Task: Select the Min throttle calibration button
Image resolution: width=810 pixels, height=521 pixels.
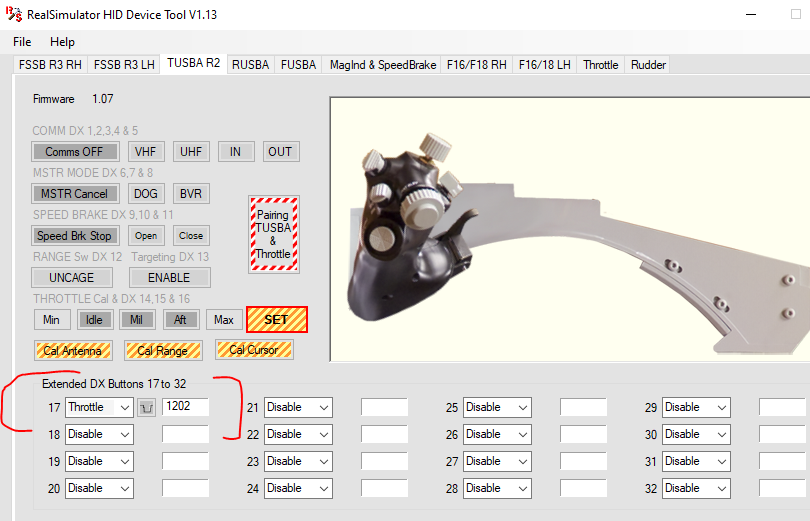Action: point(52,320)
